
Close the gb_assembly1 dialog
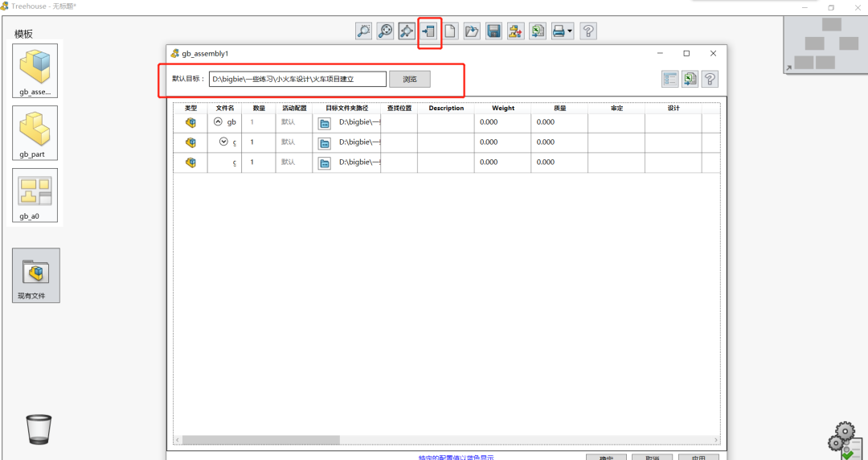click(x=713, y=53)
